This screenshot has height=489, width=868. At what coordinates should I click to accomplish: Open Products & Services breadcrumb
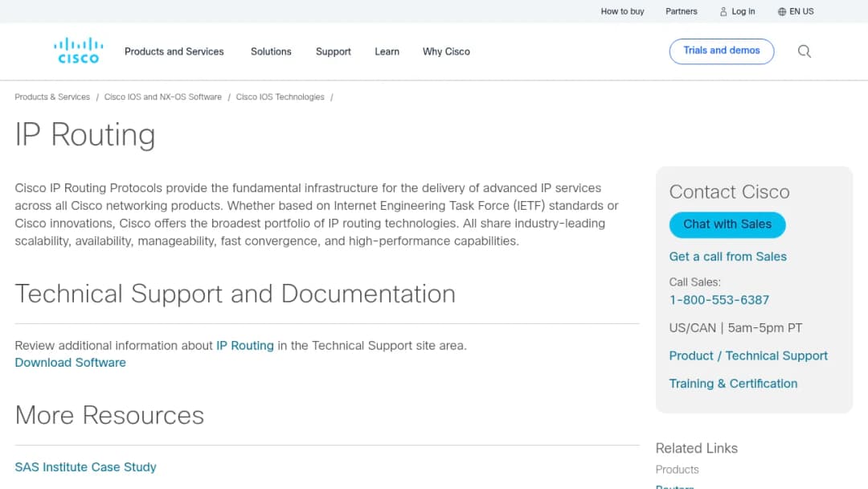52,97
